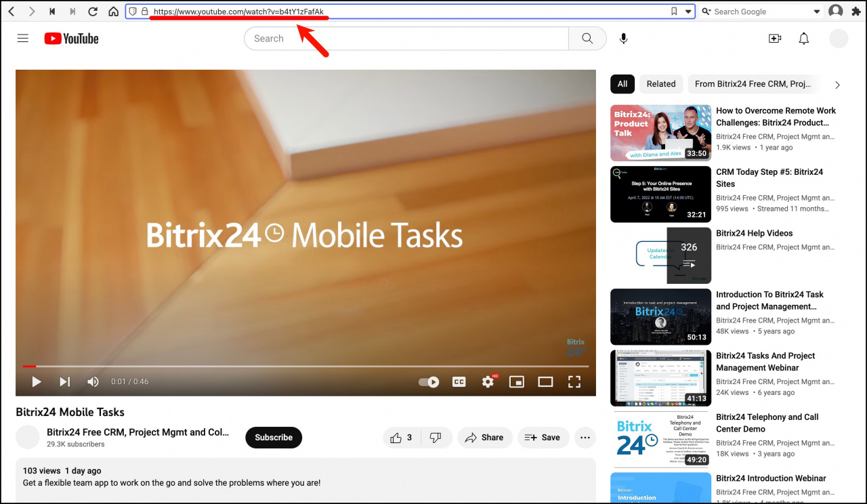Show more filter chips with right chevron
Screen dimensions: 867x504
click(837, 85)
